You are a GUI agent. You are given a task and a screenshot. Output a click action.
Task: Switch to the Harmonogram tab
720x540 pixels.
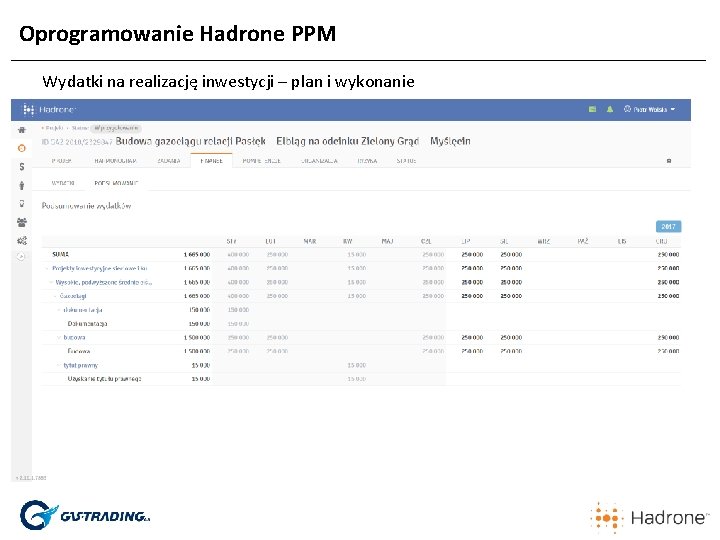115,161
